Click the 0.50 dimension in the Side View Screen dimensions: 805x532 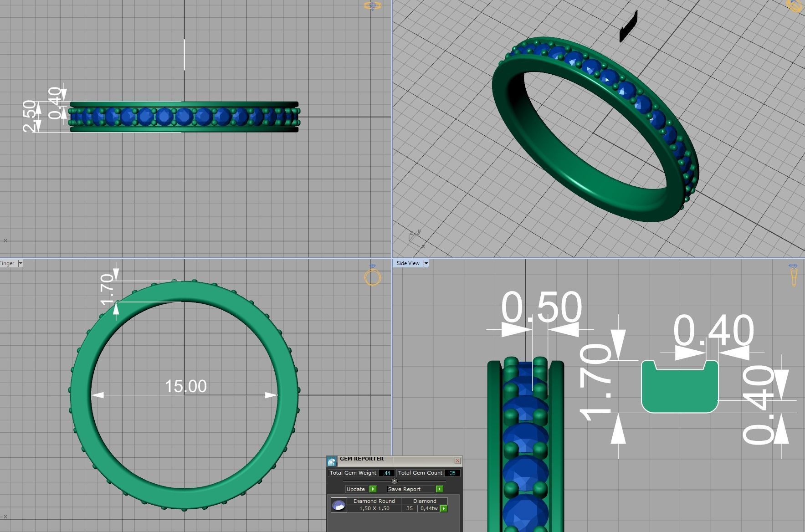point(541,307)
